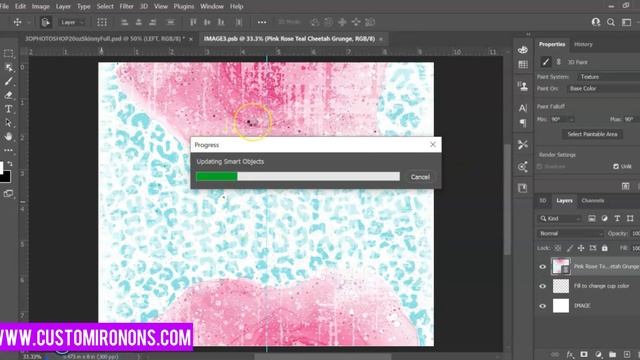The image size is (640, 360).
Task: Open the Normal blend mode dropdown
Action: (570, 233)
